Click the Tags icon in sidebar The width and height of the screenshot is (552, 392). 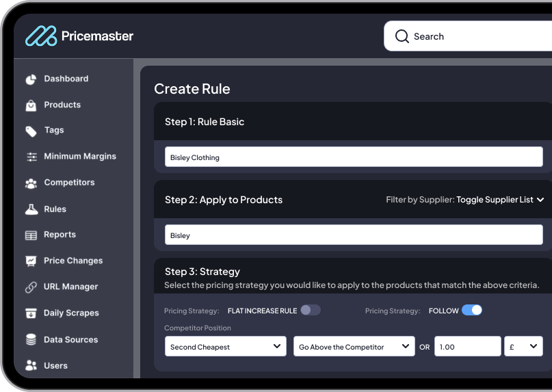(x=31, y=131)
